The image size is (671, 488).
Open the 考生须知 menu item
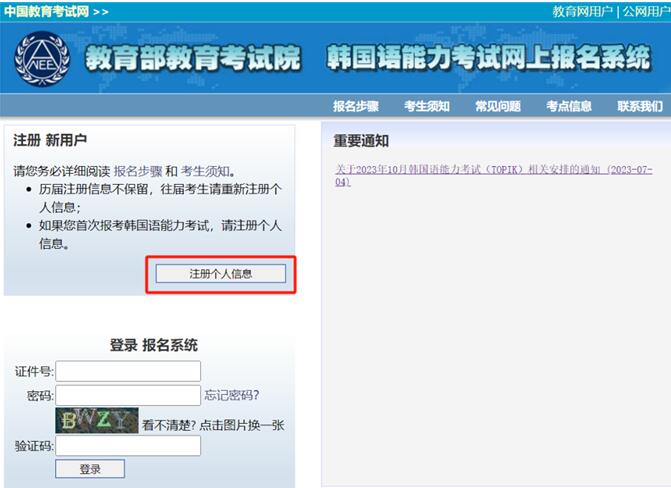coord(427,106)
